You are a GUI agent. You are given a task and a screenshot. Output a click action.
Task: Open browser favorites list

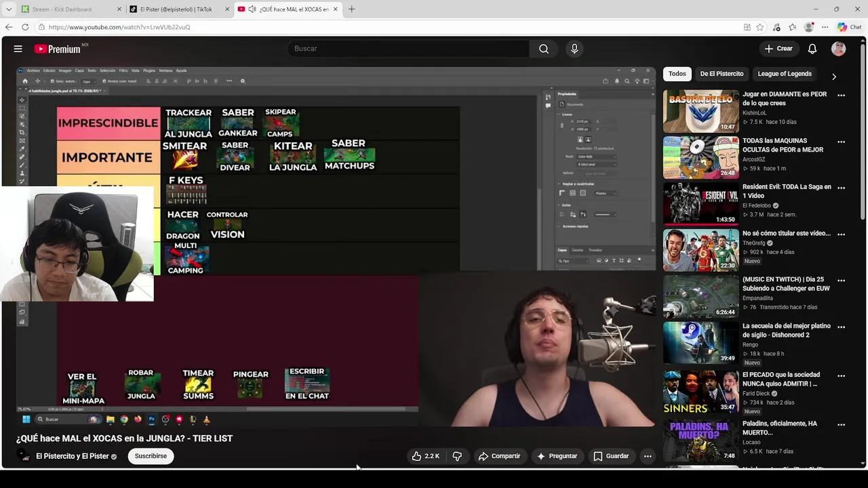click(x=792, y=27)
